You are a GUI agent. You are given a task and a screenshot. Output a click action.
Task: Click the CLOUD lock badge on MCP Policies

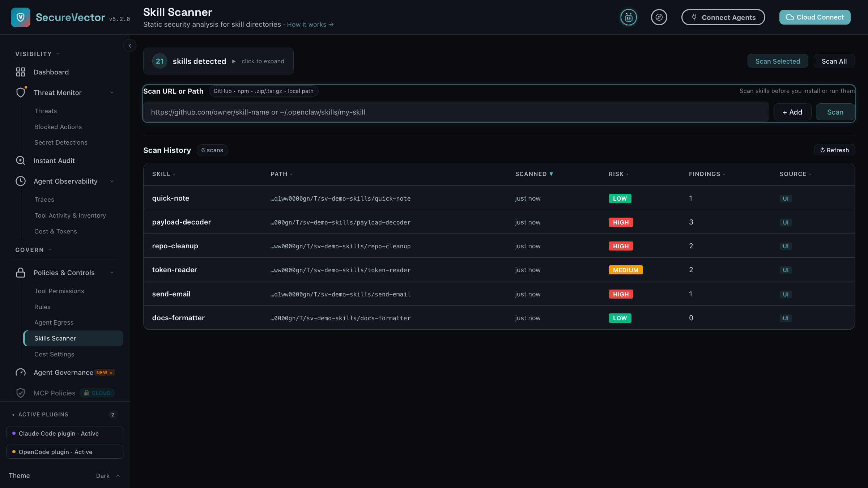tap(97, 393)
